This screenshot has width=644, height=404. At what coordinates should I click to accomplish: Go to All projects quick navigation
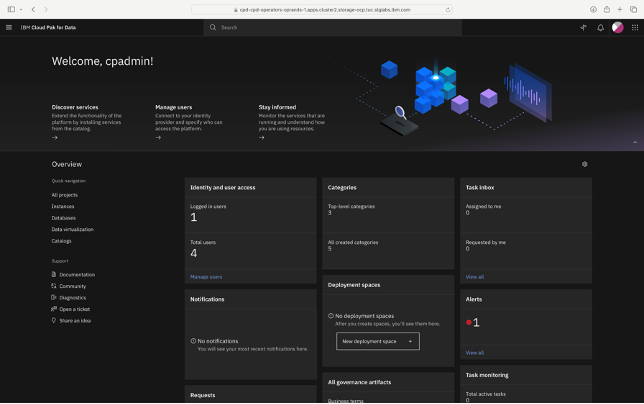[x=65, y=195]
